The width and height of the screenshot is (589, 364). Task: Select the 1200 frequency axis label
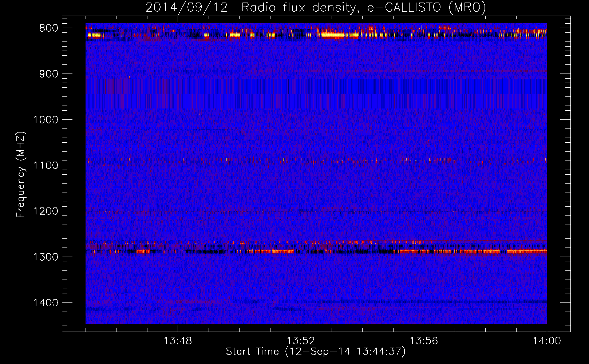click(x=46, y=211)
